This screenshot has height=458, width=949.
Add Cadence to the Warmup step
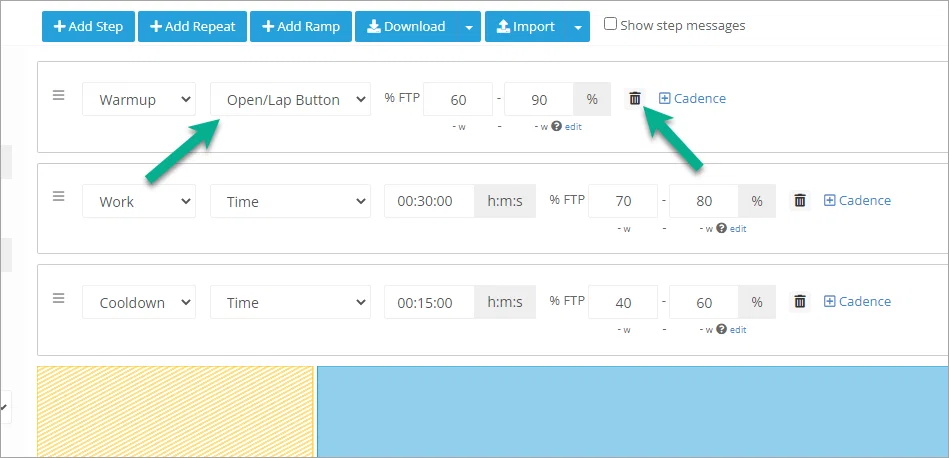click(692, 98)
